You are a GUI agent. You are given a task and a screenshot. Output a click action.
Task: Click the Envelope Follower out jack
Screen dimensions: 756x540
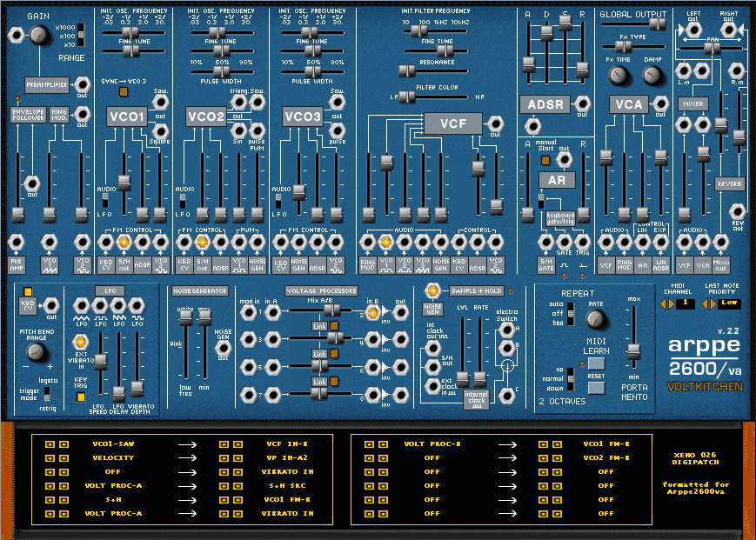pyautogui.click(x=32, y=183)
